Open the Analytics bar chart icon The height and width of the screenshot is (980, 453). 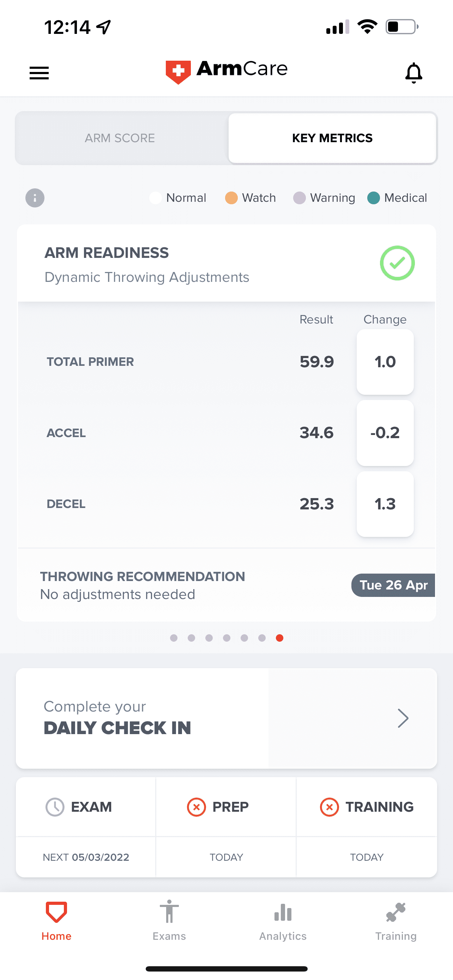point(283,912)
